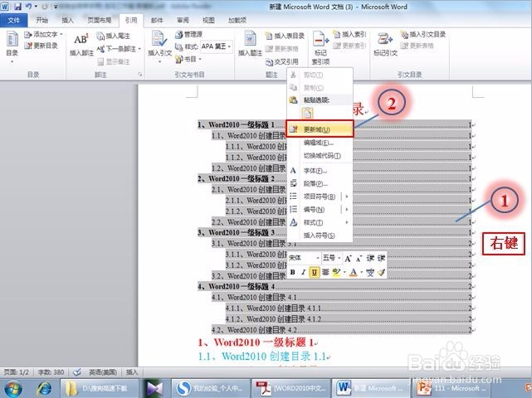Expand 编号 numbering submenu arrow

(x=346, y=210)
